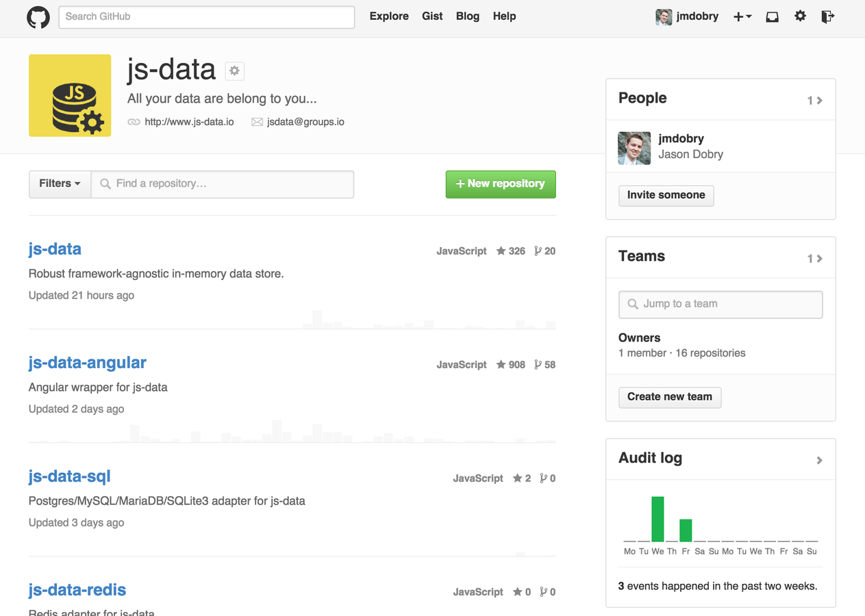865x616 pixels.
Task: Click '3 events happened' summary text
Action: tap(718, 586)
